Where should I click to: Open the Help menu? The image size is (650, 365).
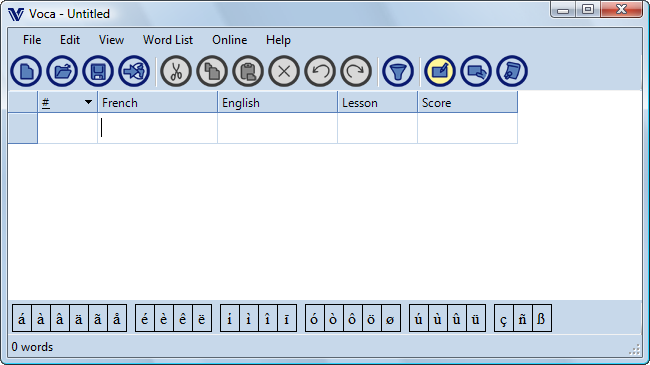coord(278,40)
